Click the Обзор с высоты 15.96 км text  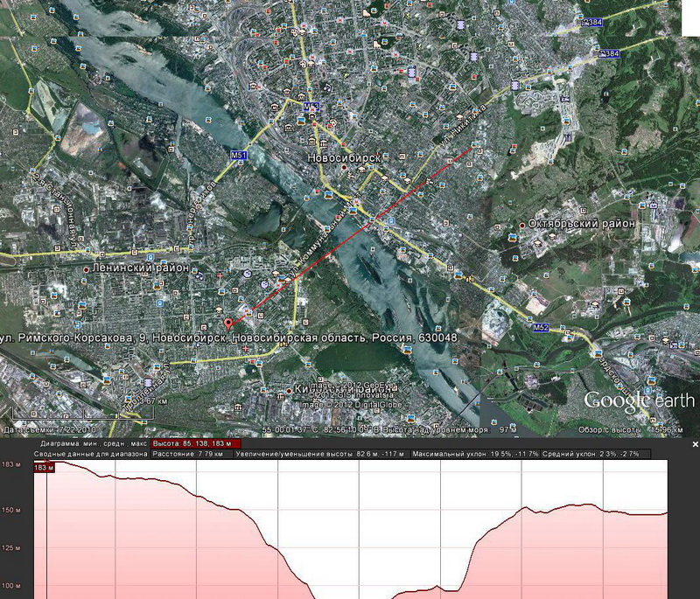click(630, 430)
